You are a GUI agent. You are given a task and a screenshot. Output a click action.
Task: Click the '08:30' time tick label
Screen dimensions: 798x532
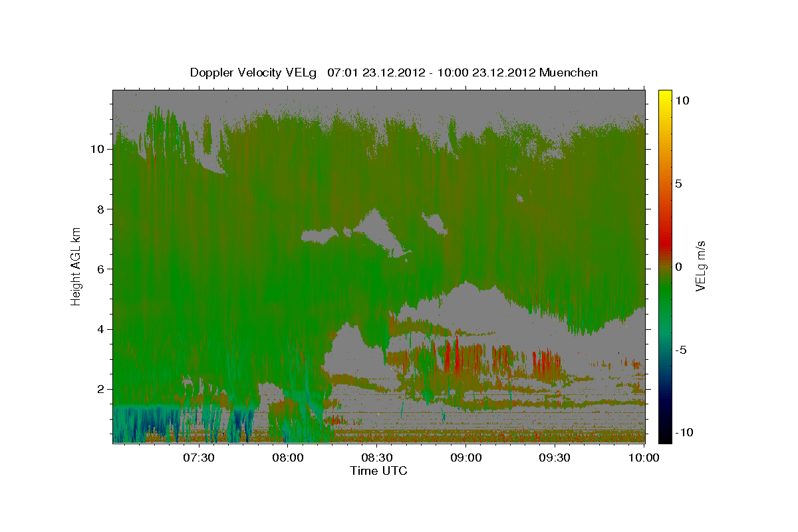(x=377, y=458)
